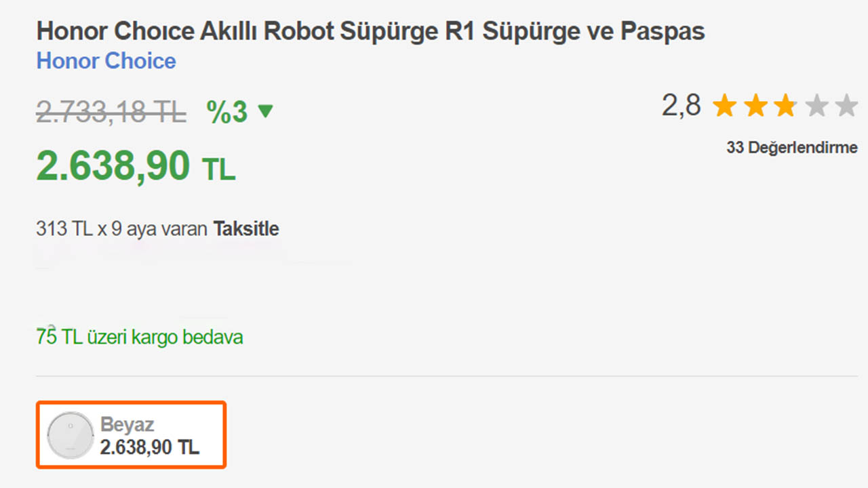Click the %3 discount percentage
This screenshot has height=488, width=868.
pos(226,112)
